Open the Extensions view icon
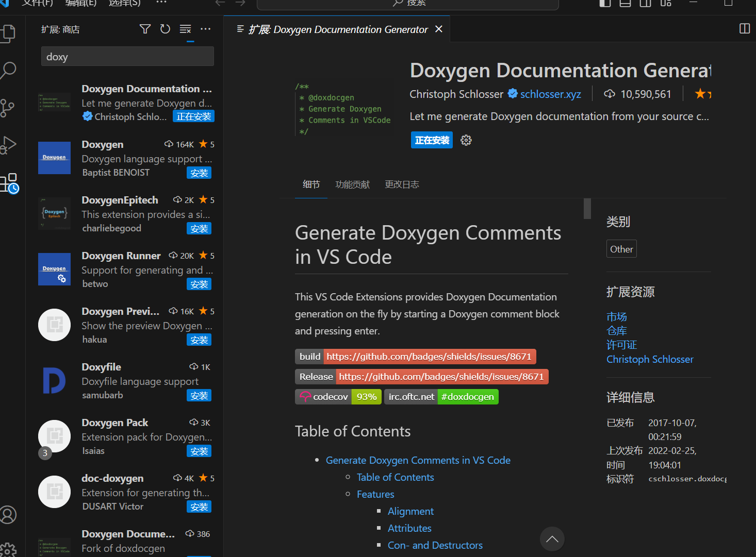This screenshot has width=756, height=557. tap(10, 183)
